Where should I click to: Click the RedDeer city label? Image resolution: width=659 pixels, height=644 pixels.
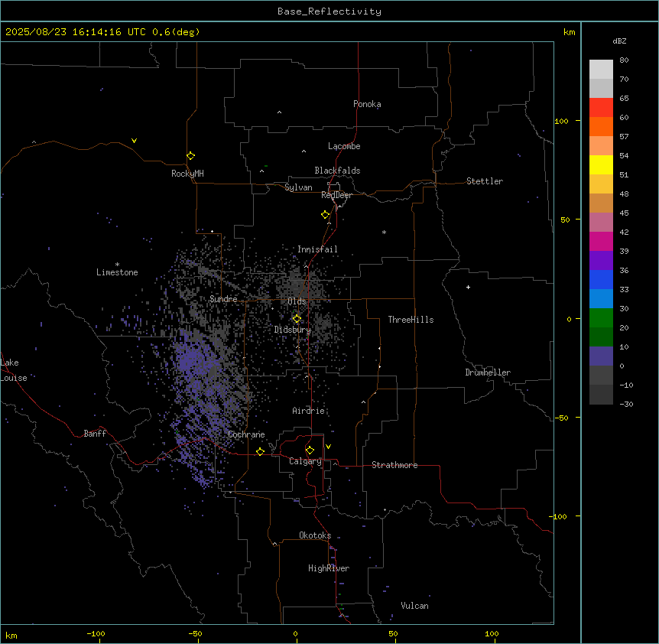[x=336, y=195]
